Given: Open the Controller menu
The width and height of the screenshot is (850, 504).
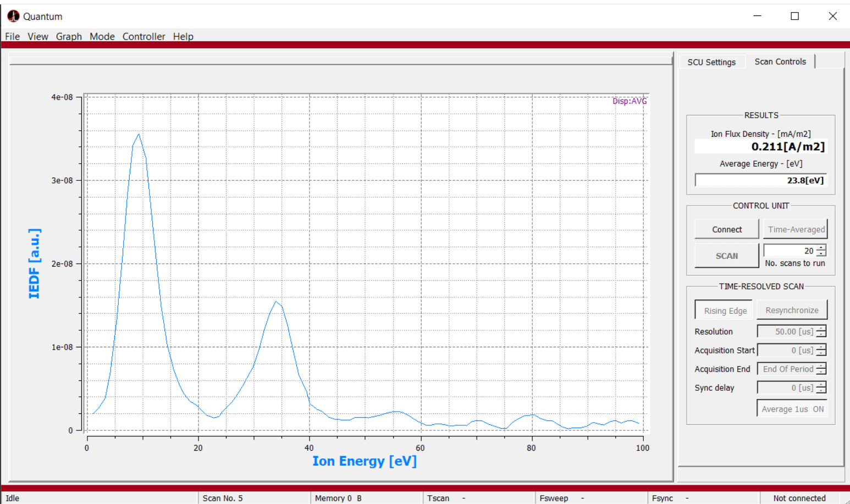Looking at the screenshot, I should (143, 36).
